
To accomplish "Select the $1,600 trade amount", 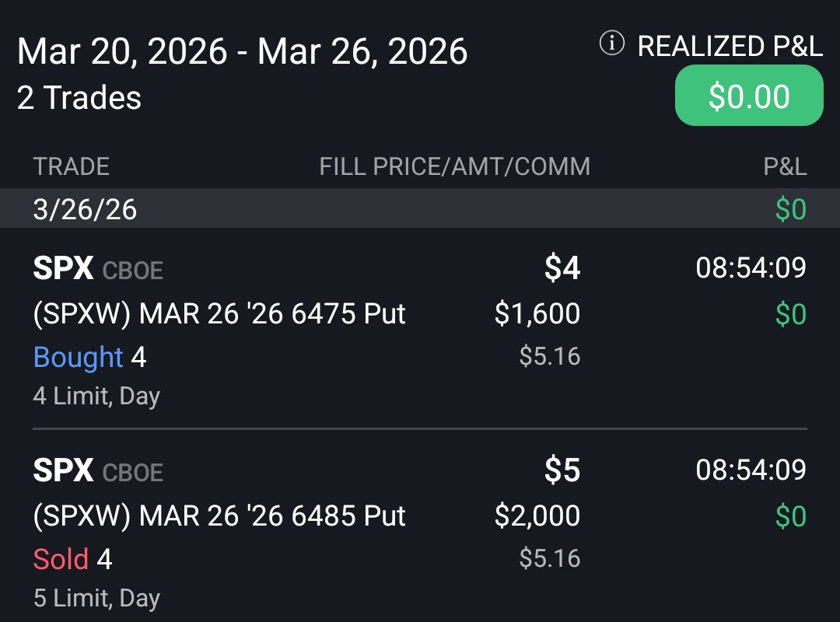I will [537, 314].
